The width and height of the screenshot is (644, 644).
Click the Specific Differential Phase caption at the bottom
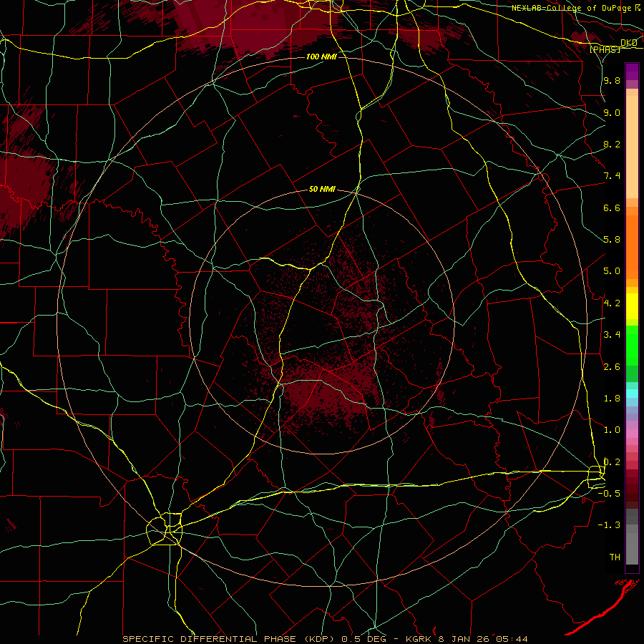[x=325, y=639]
